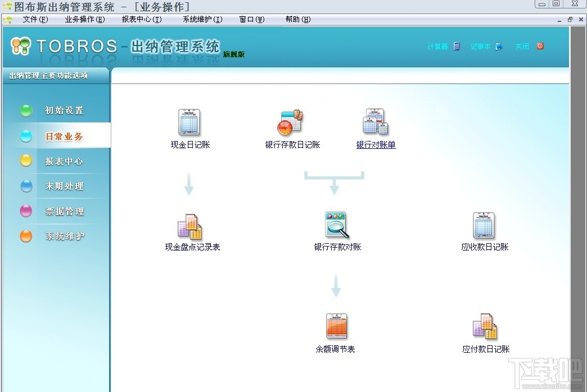Click the 应付款日记账 label
Screen dimensions: 587x392
tap(486, 349)
